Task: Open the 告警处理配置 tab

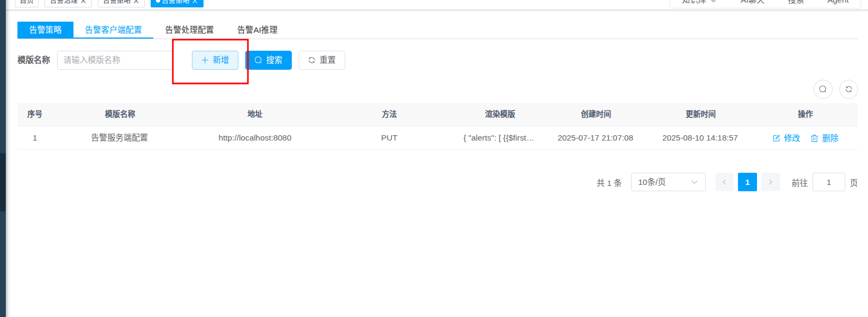Action: tap(189, 30)
